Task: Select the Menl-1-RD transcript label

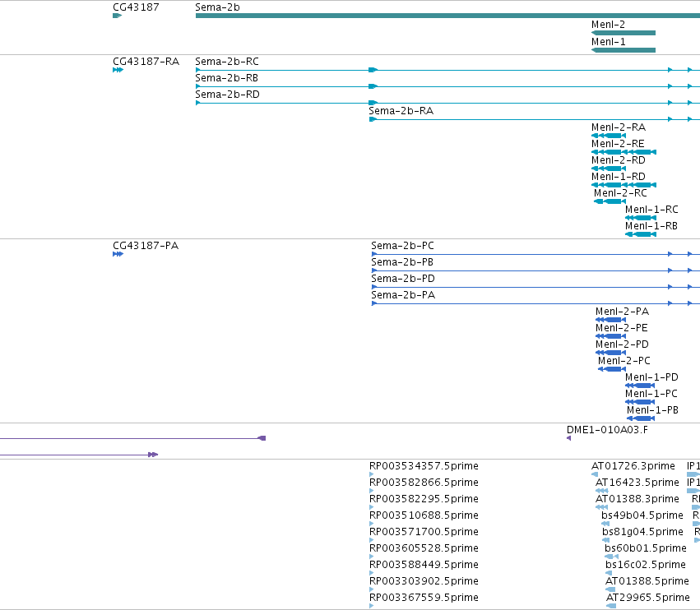Action: (x=619, y=177)
